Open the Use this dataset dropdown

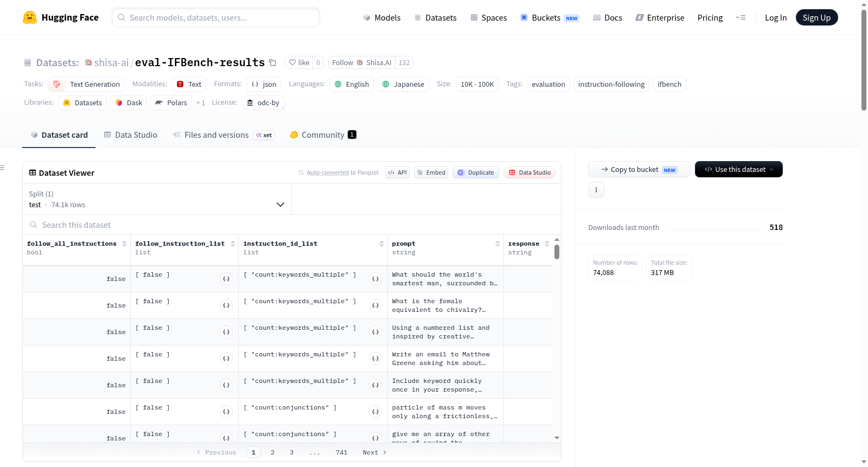click(738, 169)
